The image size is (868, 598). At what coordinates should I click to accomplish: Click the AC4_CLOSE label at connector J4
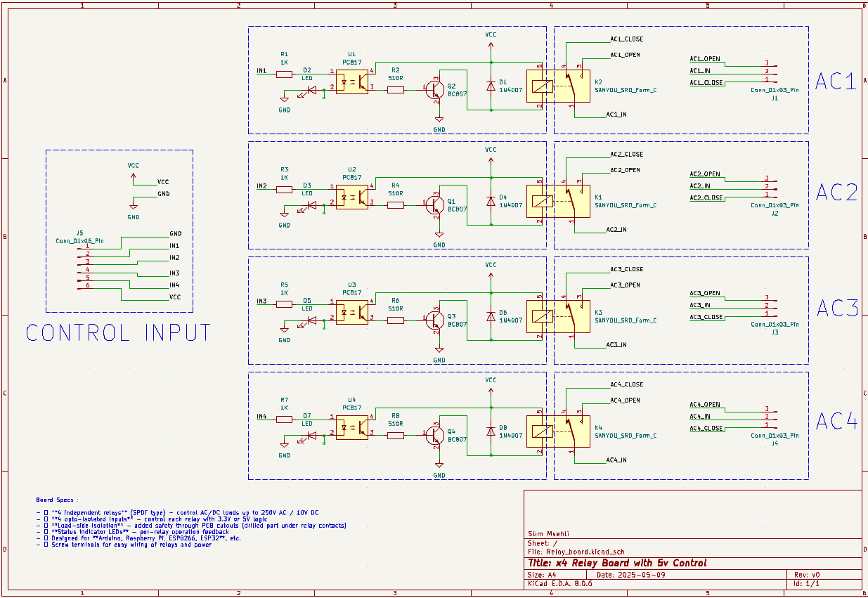[706, 428]
